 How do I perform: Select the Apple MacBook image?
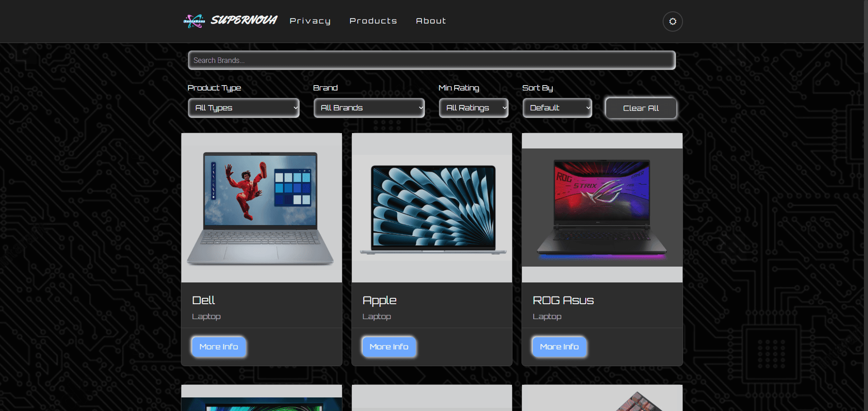(x=432, y=208)
